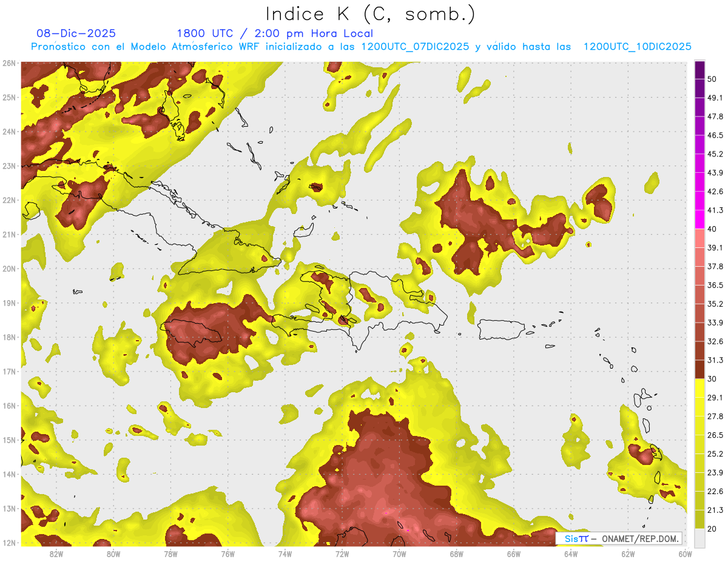
Task: Click the colorbar label "40"
Action: click(712, 229)
